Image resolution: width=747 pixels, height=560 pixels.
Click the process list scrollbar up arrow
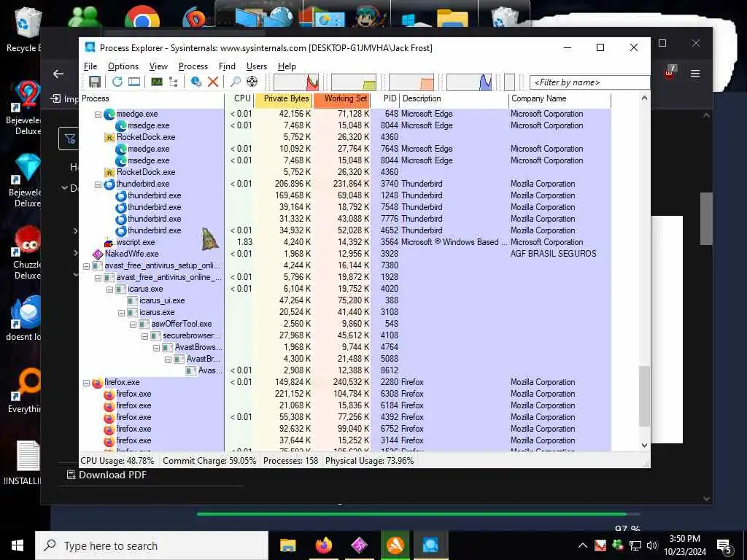point(644,98)
